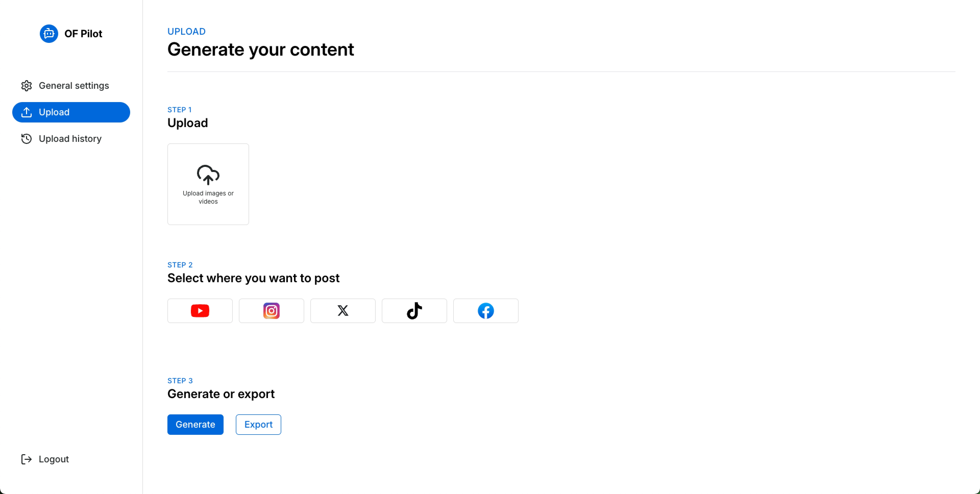Screen dimensions: 980x494
Task: Toggle YouTube platform selection on
Action: [200, 311]
